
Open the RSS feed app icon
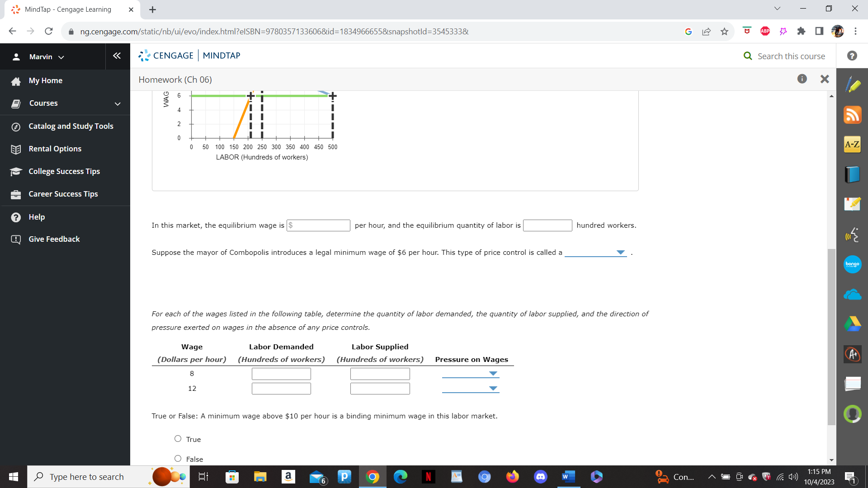pyautogui.click(x=852, y=115)
